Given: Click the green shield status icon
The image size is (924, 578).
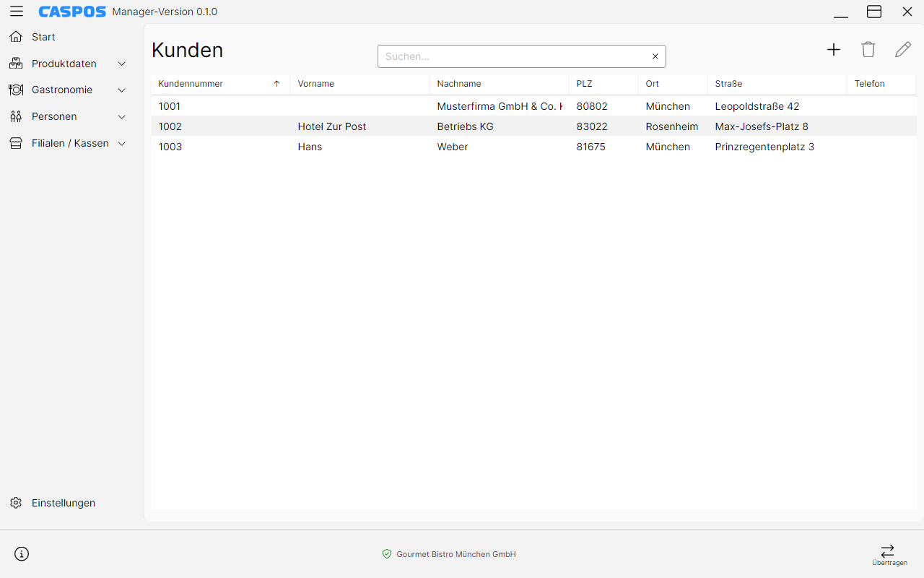Looking at the screenshot, I should pos(387,554).
